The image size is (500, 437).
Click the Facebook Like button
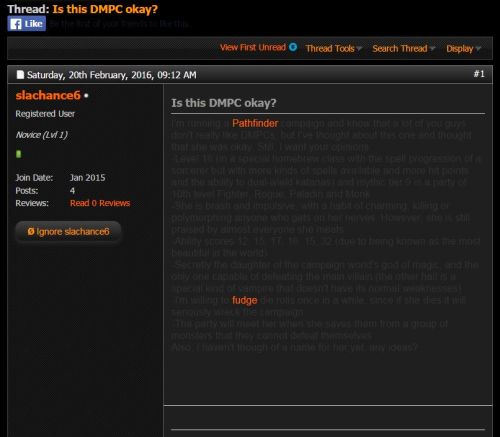pyautogui.click(x=27, y=24)
